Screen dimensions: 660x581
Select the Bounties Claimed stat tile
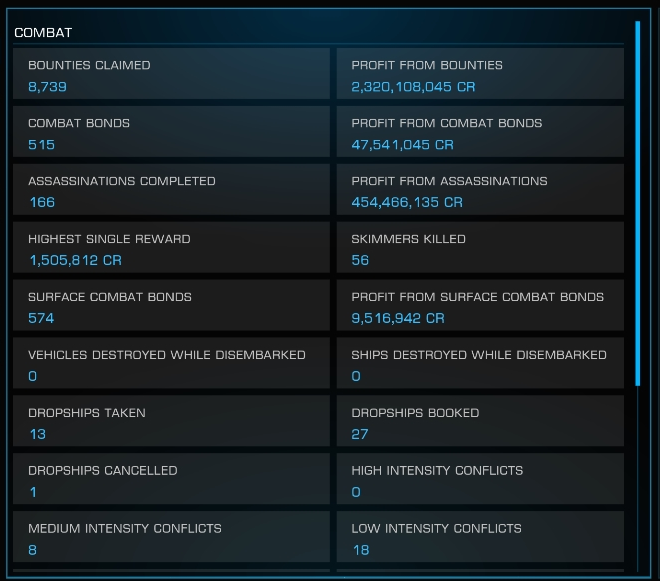coord(171,74)
